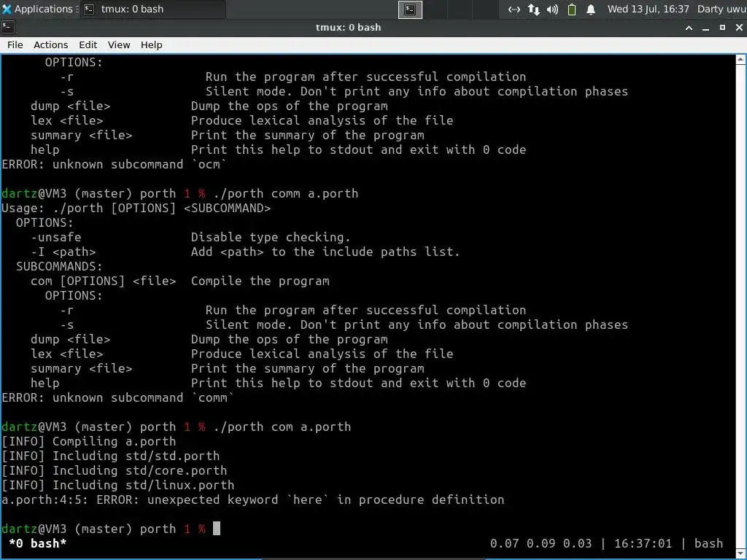The width and height of the screenshot is (747, 560).
Task: Open the File menu
Action: click(15, 44)
